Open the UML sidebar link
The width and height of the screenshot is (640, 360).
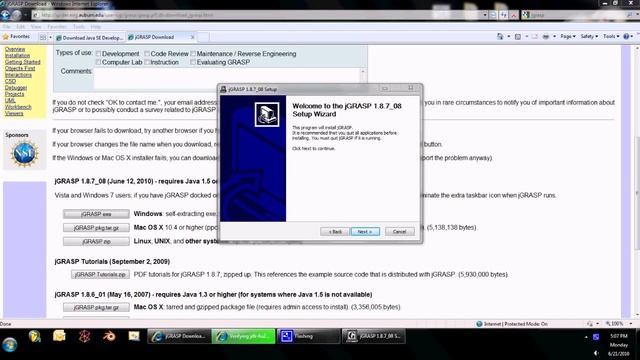tap(10, 100)
